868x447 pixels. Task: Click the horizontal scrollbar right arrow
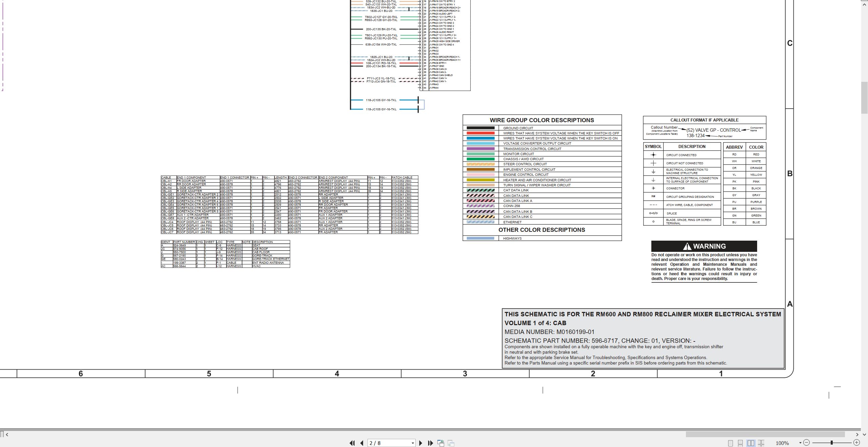point(857,434)
